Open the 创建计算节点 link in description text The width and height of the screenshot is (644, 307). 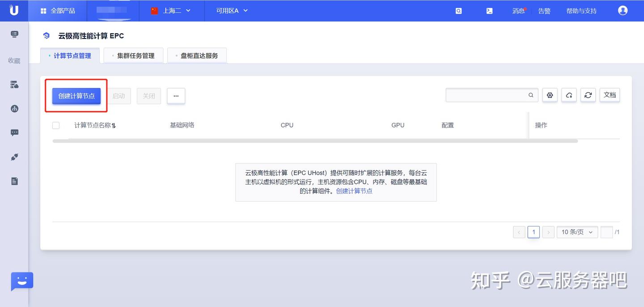(x=354, y=191)
